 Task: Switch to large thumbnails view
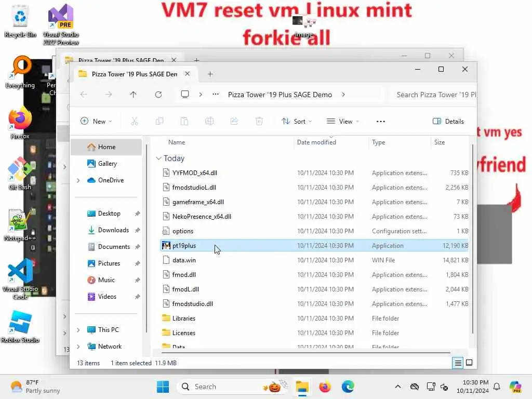click(469, 363)
